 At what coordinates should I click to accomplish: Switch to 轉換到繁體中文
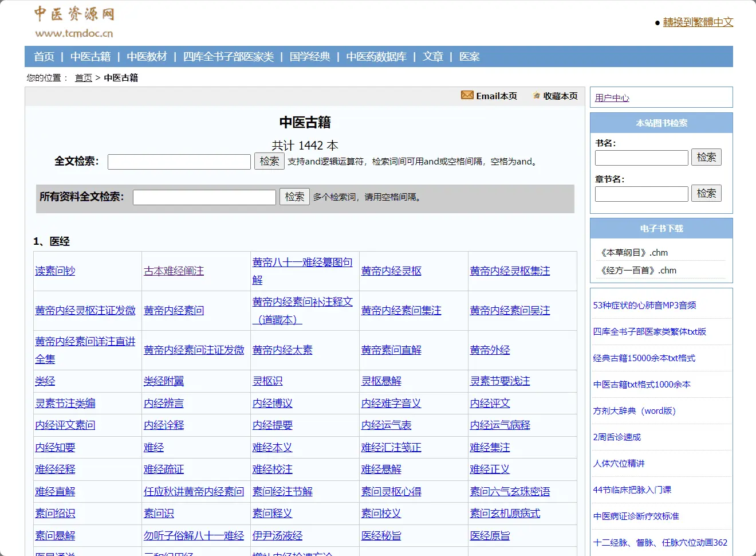[698, 22]
